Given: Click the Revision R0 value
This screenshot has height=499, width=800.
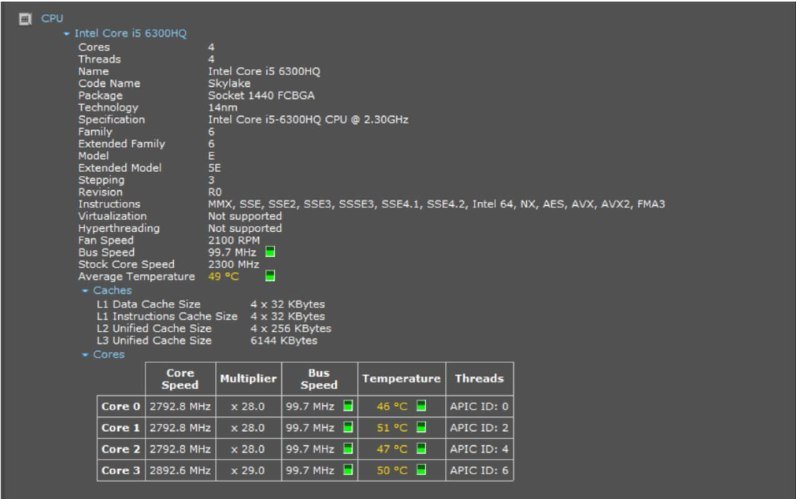Looking at the screenshot, I should 215,192.
